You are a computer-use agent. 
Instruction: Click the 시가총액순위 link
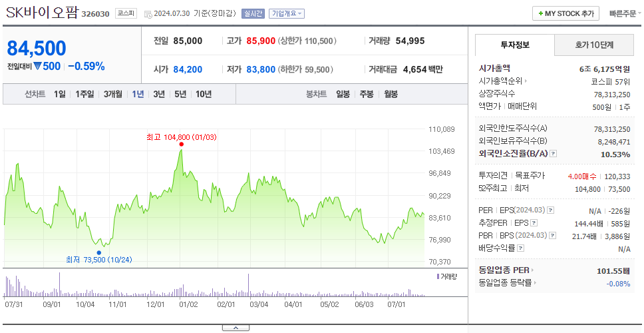[x=500, y=81]
